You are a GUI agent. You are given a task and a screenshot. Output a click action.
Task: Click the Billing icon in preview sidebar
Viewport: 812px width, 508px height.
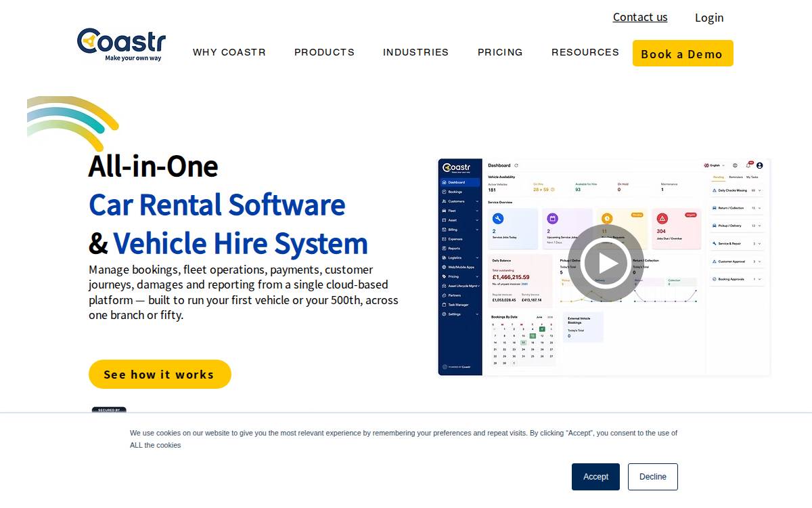[x=444, y=230]
